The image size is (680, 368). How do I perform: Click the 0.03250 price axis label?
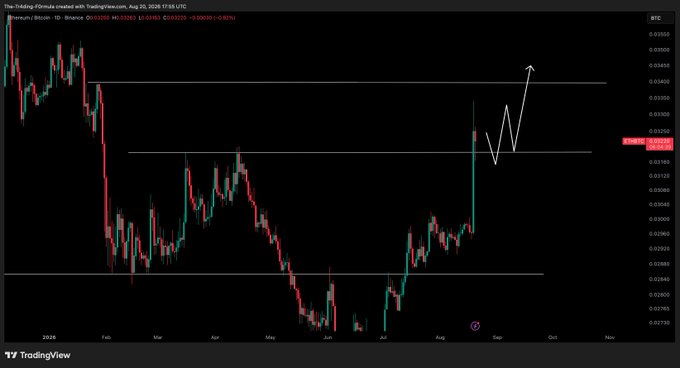click(x=660, y=131)
